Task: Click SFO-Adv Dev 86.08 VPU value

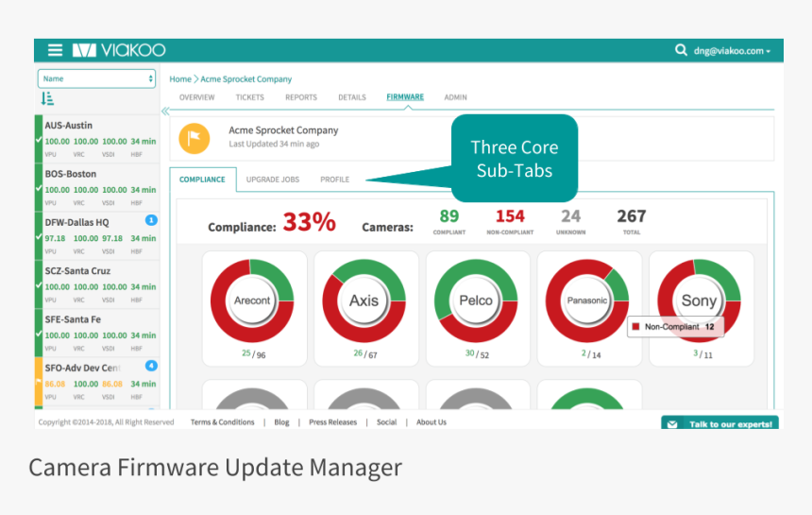Action: click(55, 384)
